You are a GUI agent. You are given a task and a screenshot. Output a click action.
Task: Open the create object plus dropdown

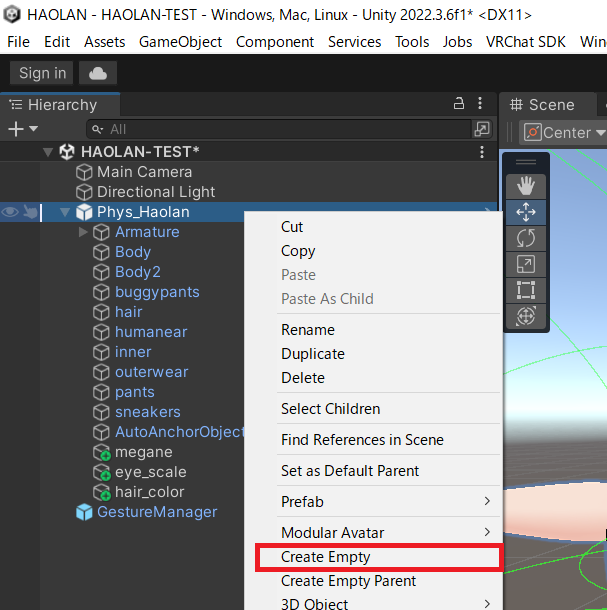click(23, 129)
